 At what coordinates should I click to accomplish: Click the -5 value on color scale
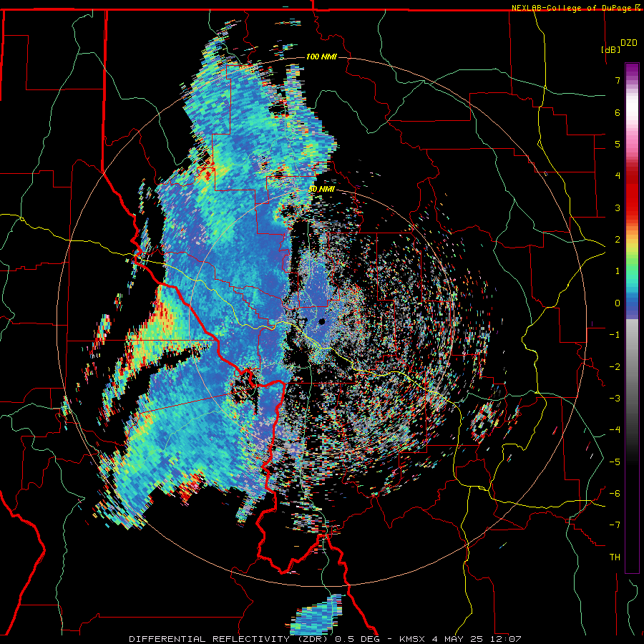pyautogui.click(x=615, y=462)
